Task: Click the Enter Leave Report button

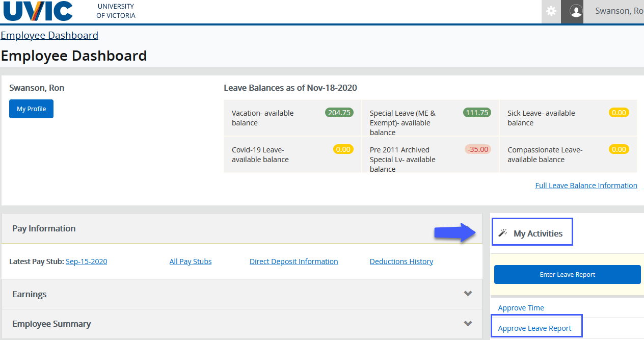Action: coord(567,274)
